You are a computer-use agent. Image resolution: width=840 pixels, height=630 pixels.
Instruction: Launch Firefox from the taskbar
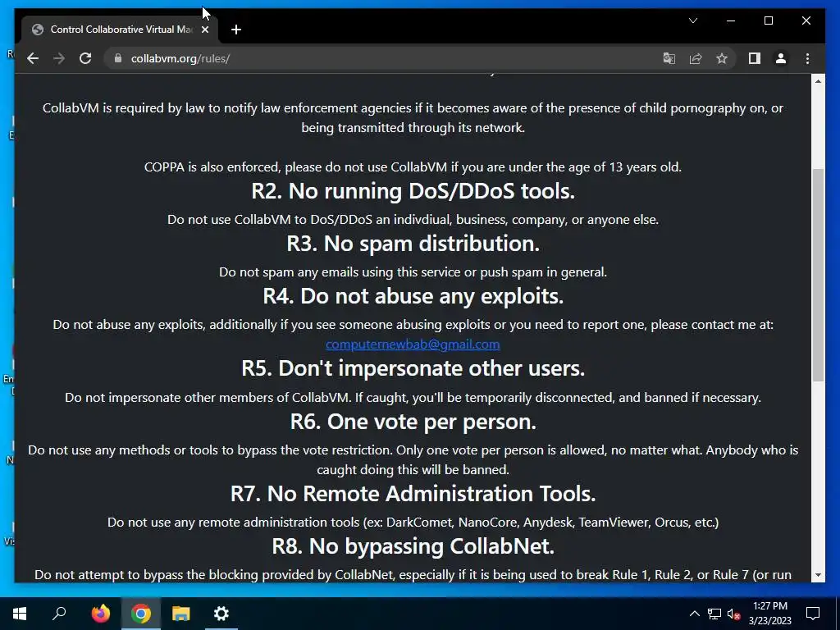pos(100,614)
